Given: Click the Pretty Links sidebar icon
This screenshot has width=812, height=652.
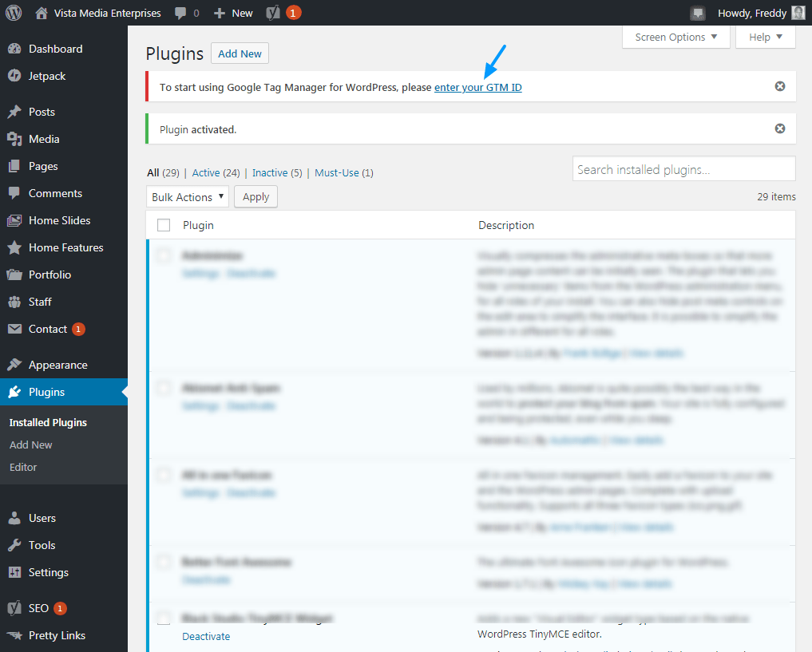Looking at the screenshot, I should 14,635.
